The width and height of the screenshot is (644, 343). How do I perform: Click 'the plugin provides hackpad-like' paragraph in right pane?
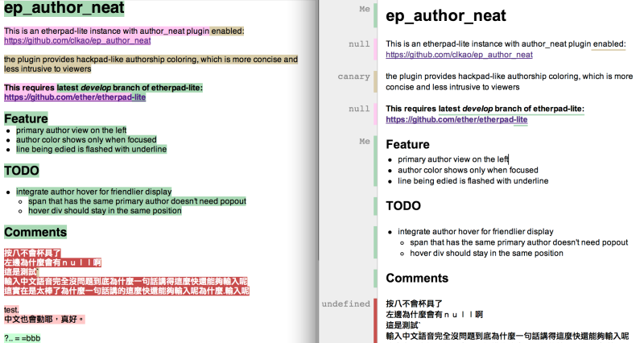coord(510,81)
